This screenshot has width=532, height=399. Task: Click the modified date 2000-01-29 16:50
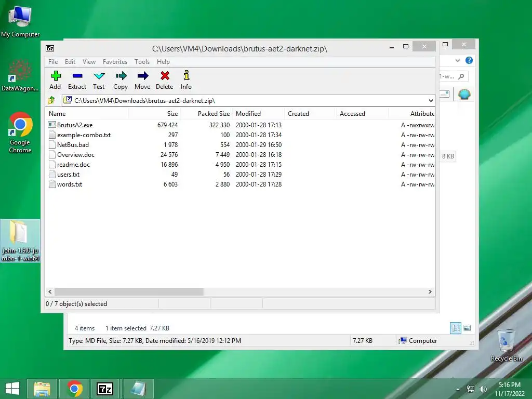click(x=259, y=144)
